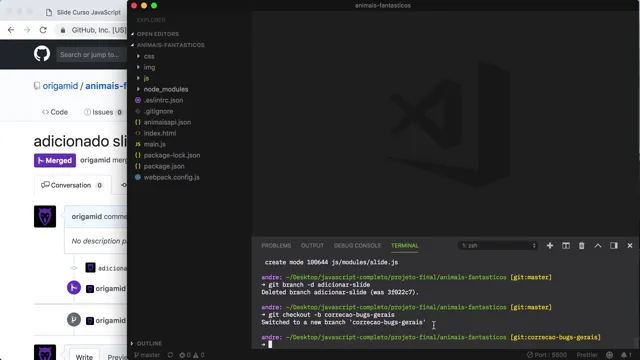Screen dimensions: 640x360
Task: Click the master branch status bar item
Action: [147, 355]
